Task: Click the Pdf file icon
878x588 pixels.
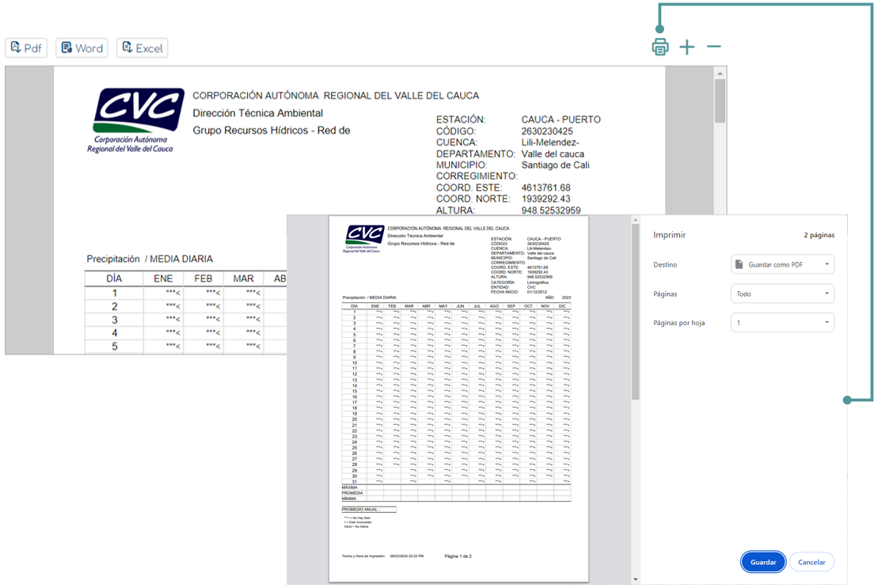Action: (16, 47)
